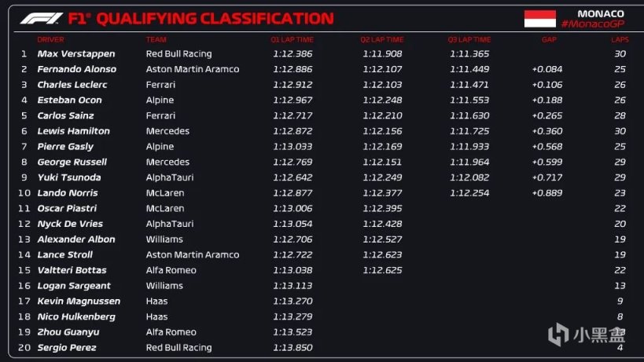The height and width of the screenshot is (362, 644).
Task: Select Yuki Tsunoda's driver name
Action: [69, 177]
